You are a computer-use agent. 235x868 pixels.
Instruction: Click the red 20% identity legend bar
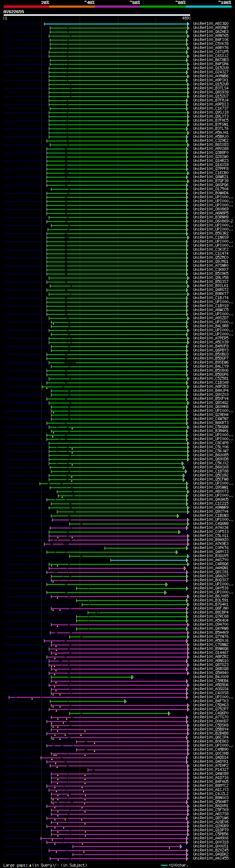tap(26, 6)
